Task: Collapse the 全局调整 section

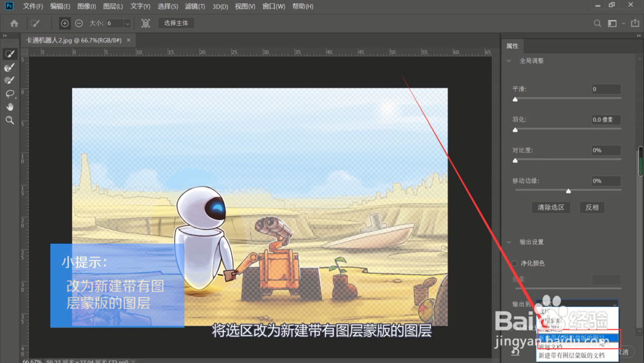Action: point(509,61)
